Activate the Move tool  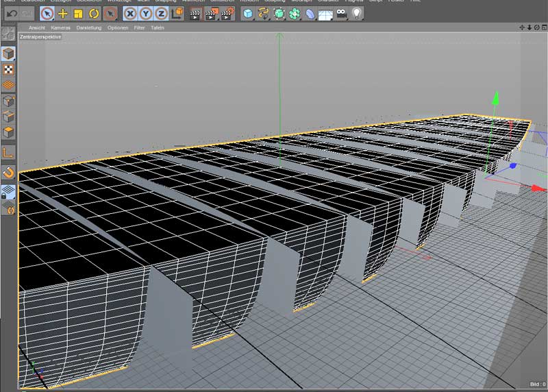click(63, 13)
